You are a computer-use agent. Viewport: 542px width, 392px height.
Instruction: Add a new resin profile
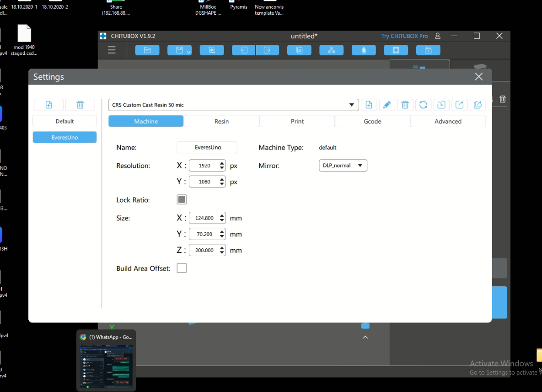tap(369, 105)
